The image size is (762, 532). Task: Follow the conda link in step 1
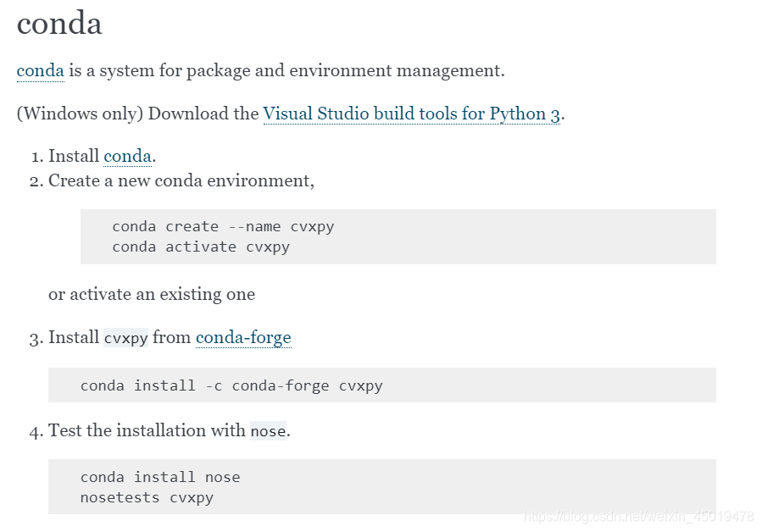pyautogui.click(x=127, y=156)
